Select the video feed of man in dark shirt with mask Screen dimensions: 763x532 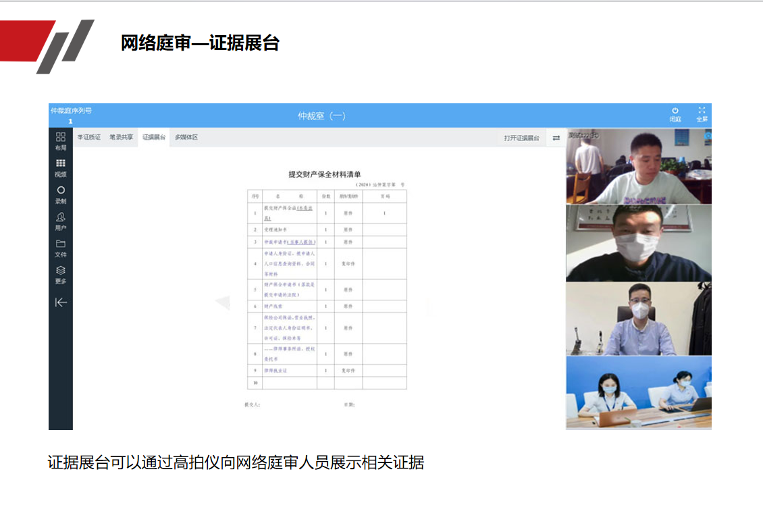(639, 243)
